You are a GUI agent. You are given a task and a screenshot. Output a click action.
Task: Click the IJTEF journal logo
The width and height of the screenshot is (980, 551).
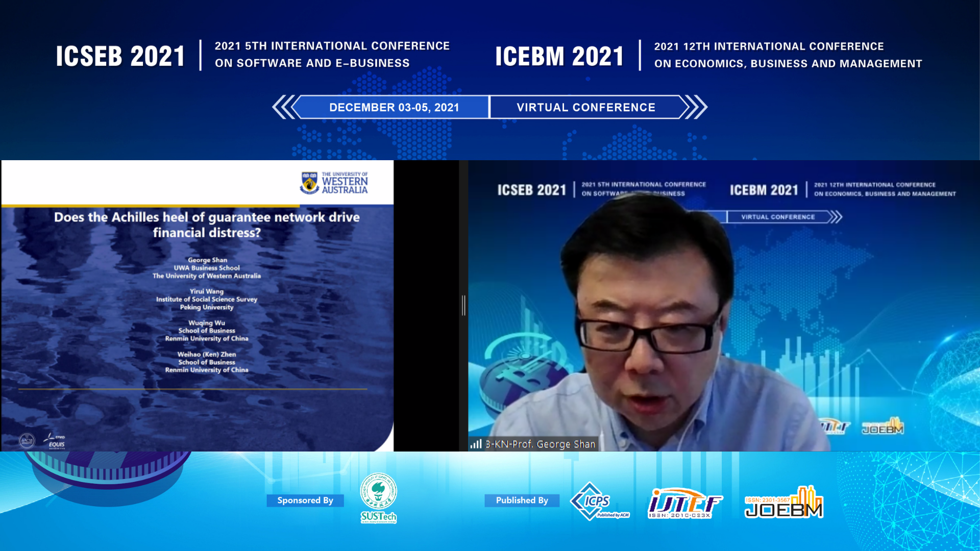click(685, 503)
